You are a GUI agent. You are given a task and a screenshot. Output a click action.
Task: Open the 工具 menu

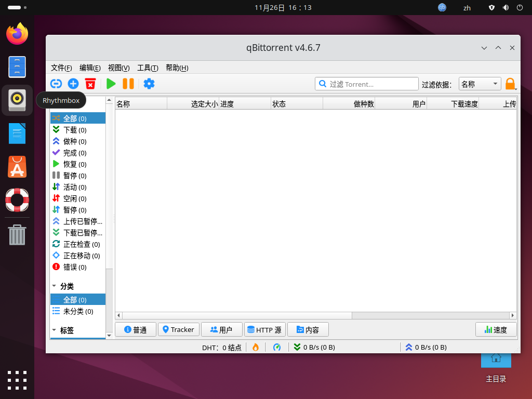point(148,68)
